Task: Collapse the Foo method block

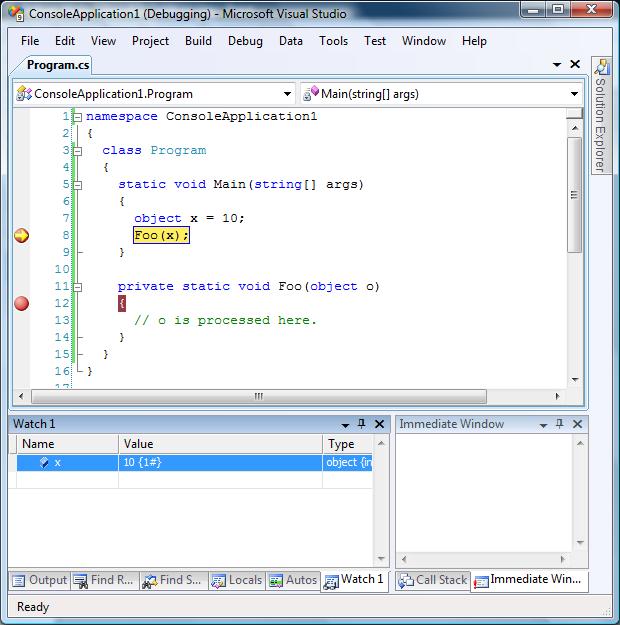Action: pos(78,287)
